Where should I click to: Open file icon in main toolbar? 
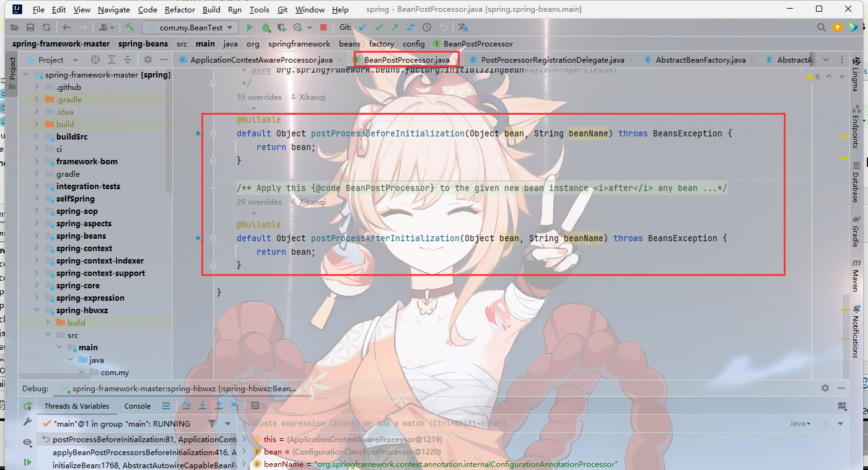click(x=14, y=27)
